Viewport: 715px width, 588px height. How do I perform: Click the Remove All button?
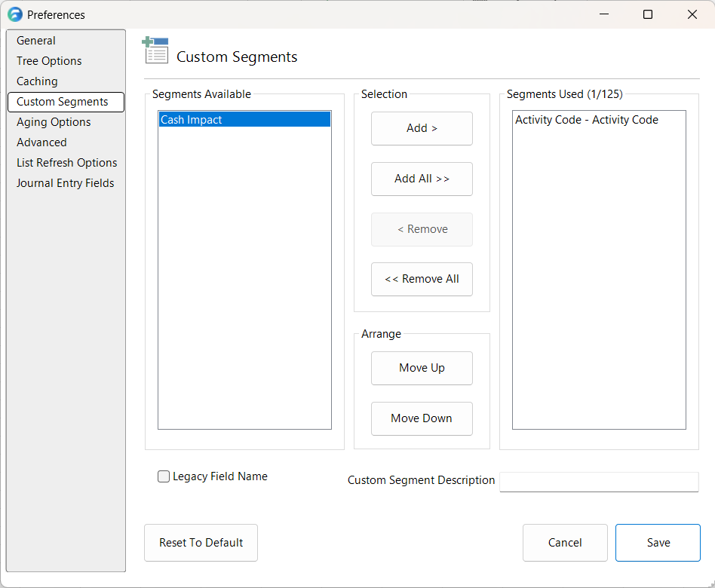point(422,279)
